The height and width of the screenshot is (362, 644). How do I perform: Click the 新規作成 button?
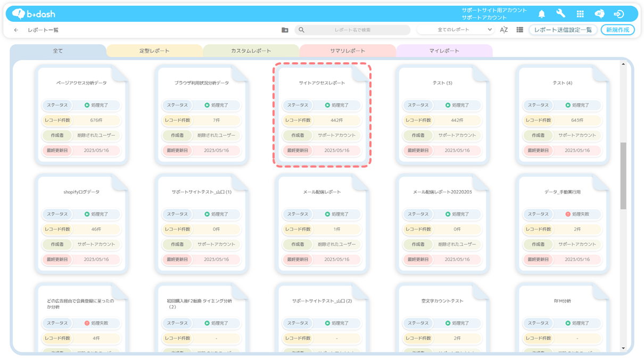[617, 30]
